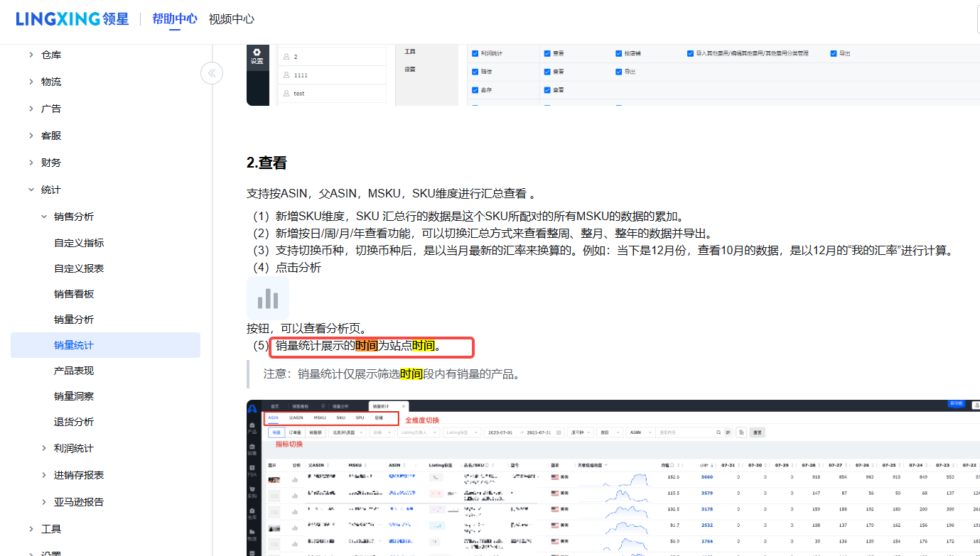
Task: Click the user icon beside '1111'
Action: (x=287, y=75)
